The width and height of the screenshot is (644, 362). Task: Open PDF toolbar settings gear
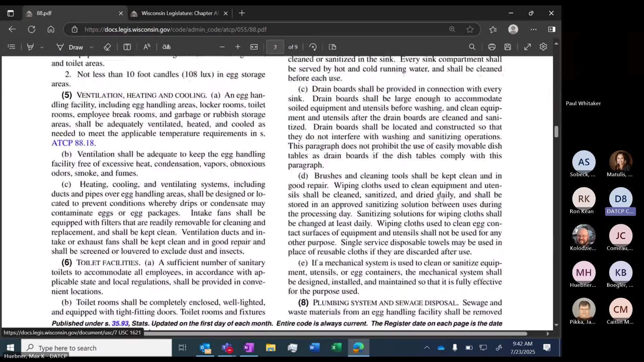point(543,47)
